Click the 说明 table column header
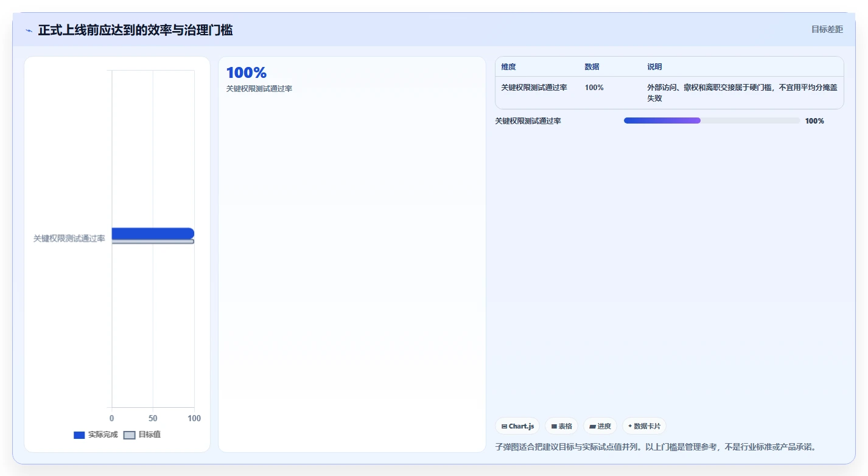 [654, 67]
